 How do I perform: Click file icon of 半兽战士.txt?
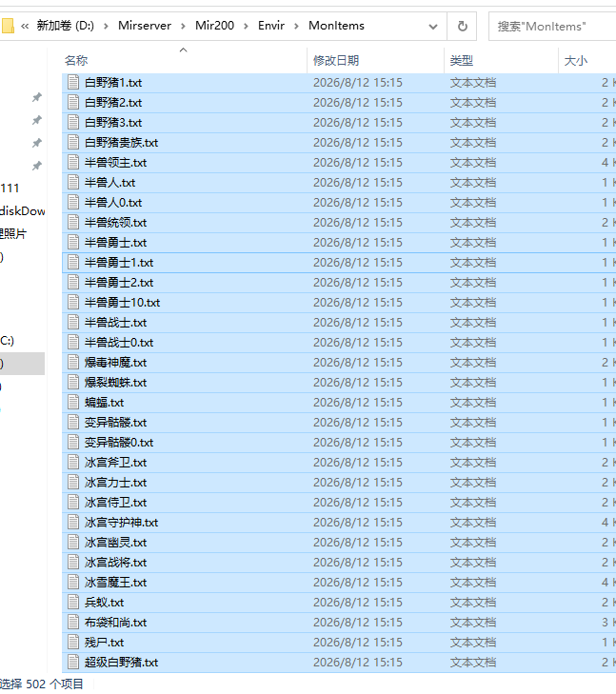pyautogui.click(x=73, y=322)
